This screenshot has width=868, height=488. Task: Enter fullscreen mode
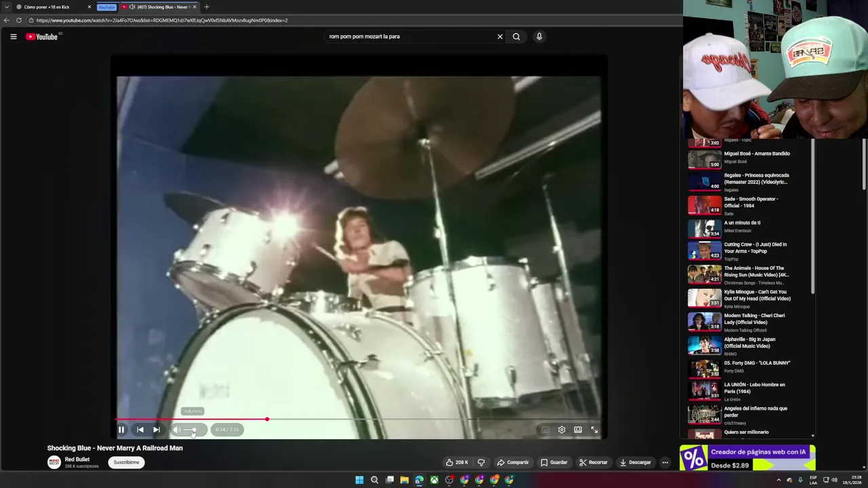click(x=594, y=430)
